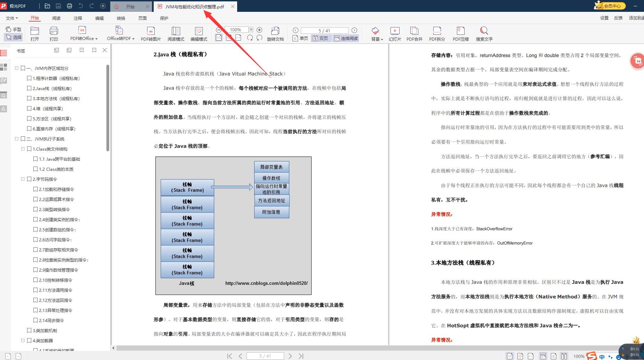The width and height of the screenshot is (644, 360).
Task: Switch to the 编辑 ribbon tab
Action: [x=99, y=18]
